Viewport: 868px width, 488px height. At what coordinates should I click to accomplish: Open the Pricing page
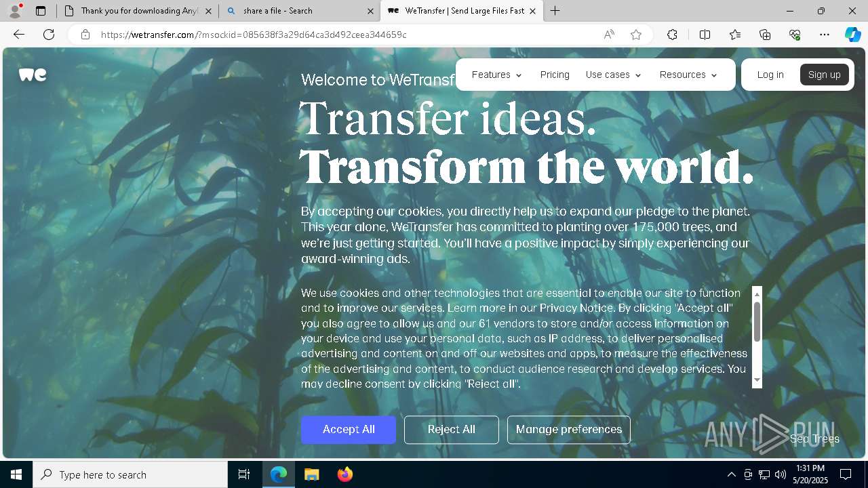pyautogui.click(x=555, y=75)
